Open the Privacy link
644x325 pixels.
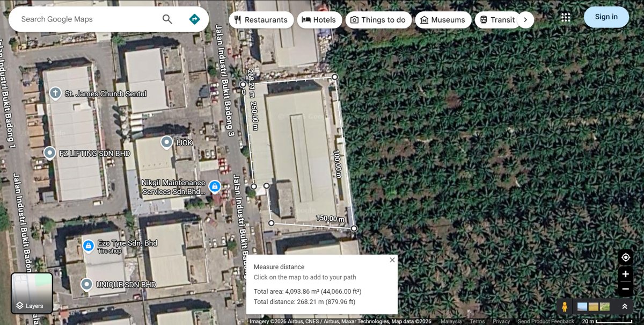point(501,321)
